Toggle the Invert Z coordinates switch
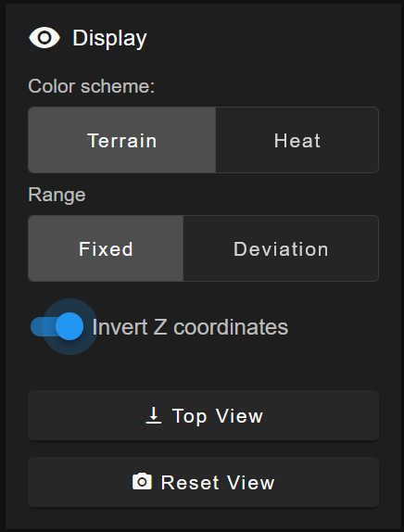Screen dimensions: 404x532 point(57,326)
